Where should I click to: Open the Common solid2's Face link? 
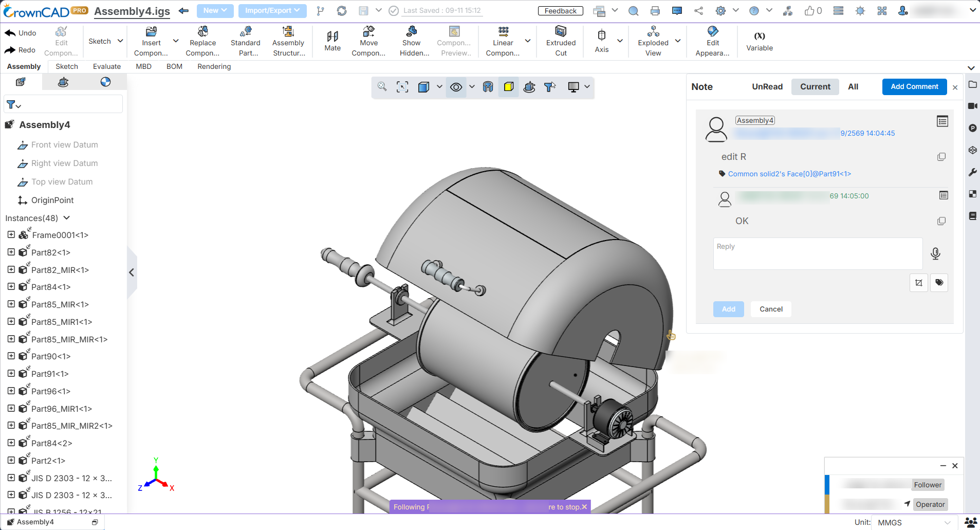coord(789,174)
